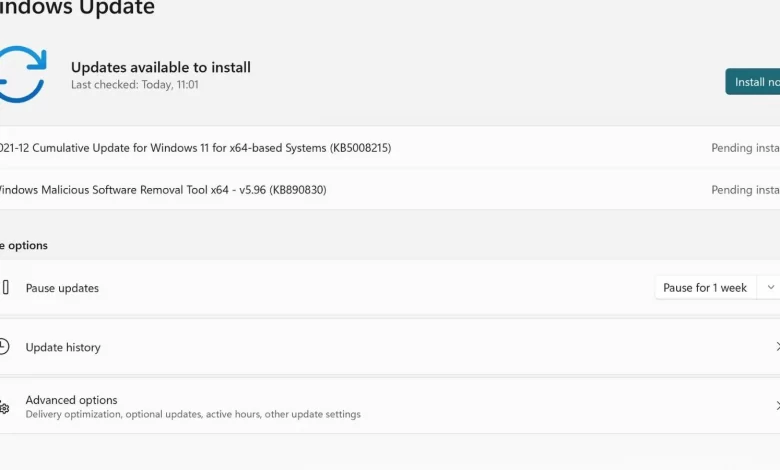
Task: Click the delivery optimization description under Advanced options
Action: tap(193, 414)
